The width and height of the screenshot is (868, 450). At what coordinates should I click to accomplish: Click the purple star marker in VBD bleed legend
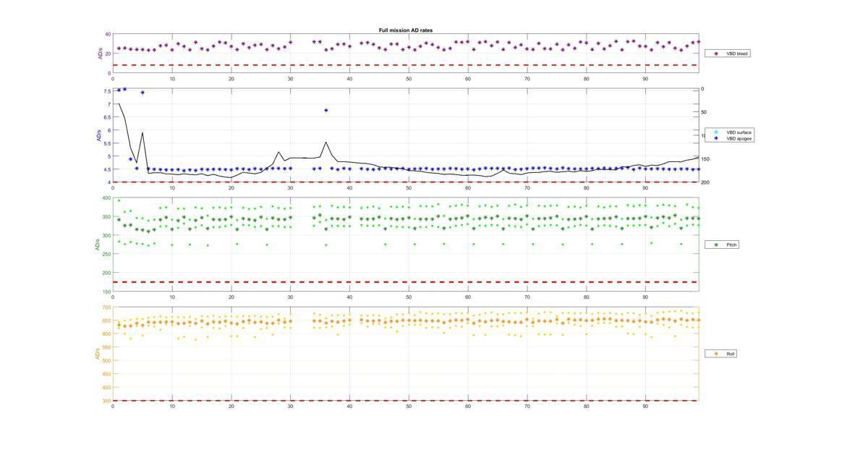pos(716,54)
